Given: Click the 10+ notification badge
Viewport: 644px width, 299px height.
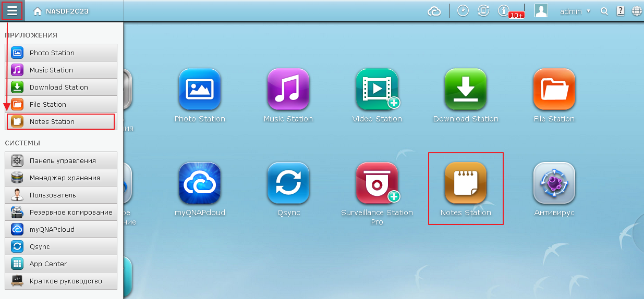Looking at the screenshot, I should coord(516,16).
